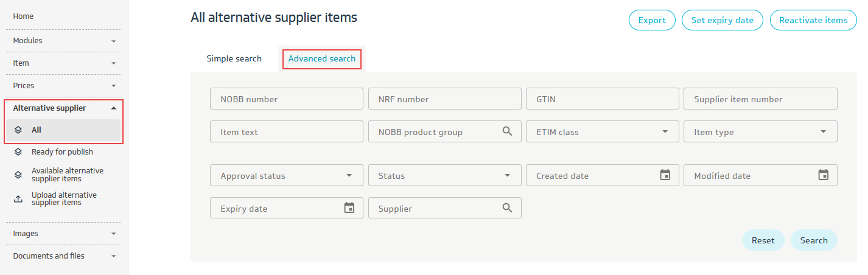
Task: Click the calendar icon in Created date
Action: (x=665, y=175)
